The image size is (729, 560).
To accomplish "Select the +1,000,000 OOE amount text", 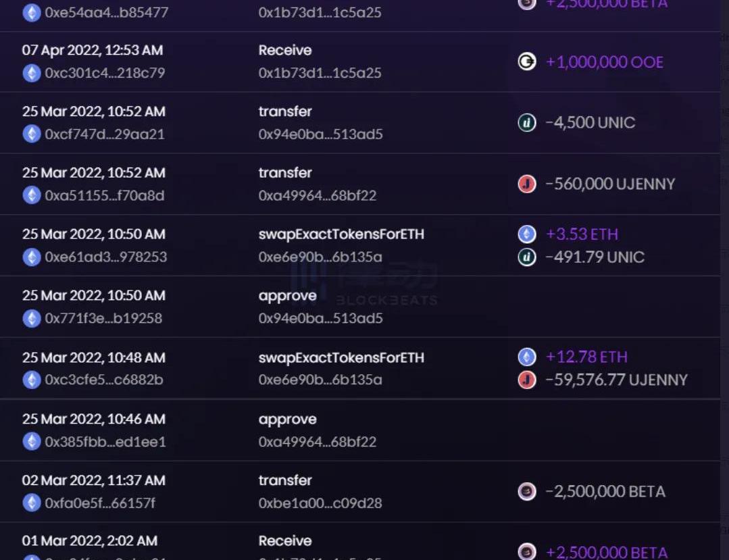I will [604, 62].
